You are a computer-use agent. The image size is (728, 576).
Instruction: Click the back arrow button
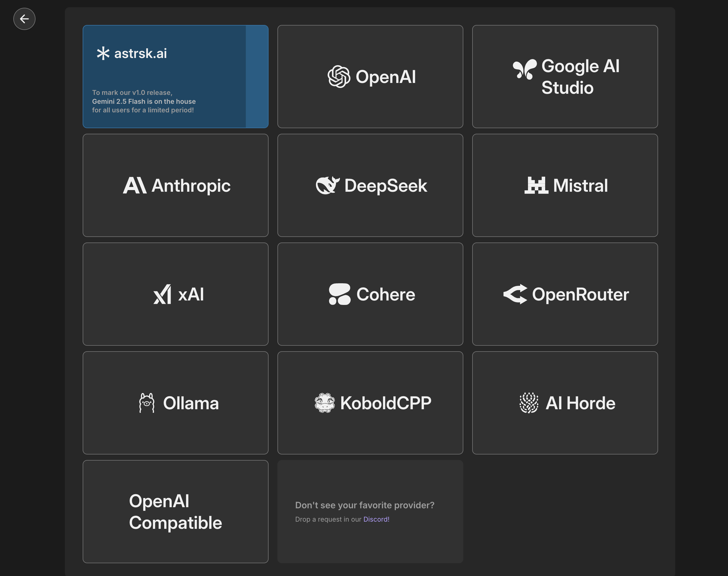tap(24, 19)
